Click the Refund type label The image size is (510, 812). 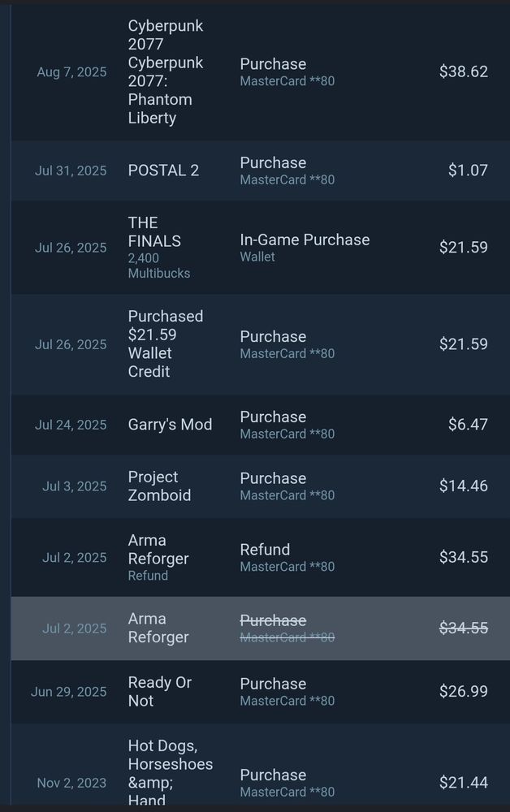[x=265, y=550]
